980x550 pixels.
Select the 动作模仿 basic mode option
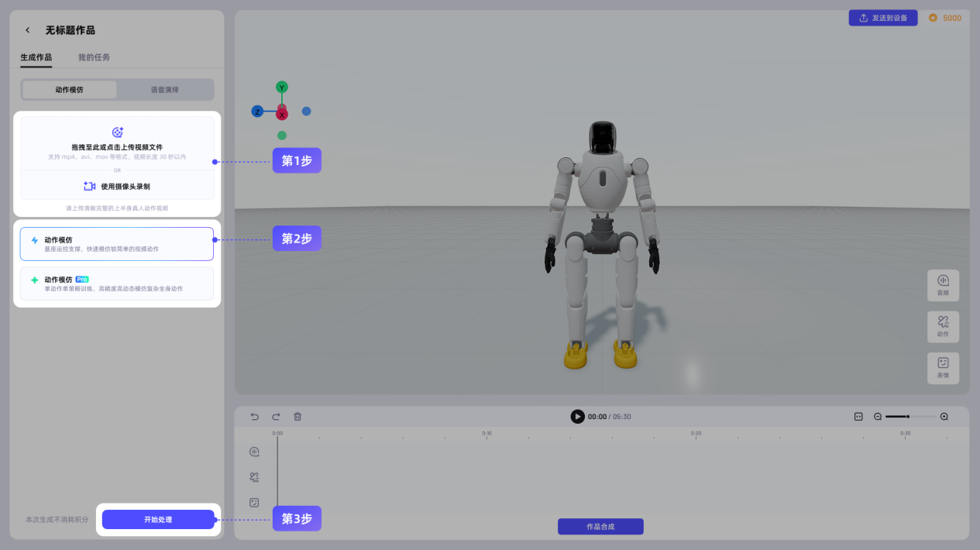(x=117, y=244)
